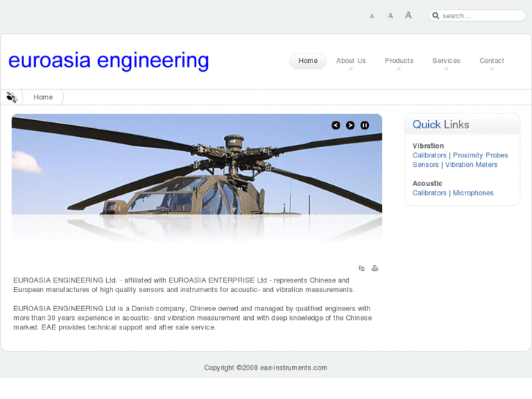Click the paragraph starting 'EUROASIA ENGINEERING Ltd. - affiliated'

point(184,285)
